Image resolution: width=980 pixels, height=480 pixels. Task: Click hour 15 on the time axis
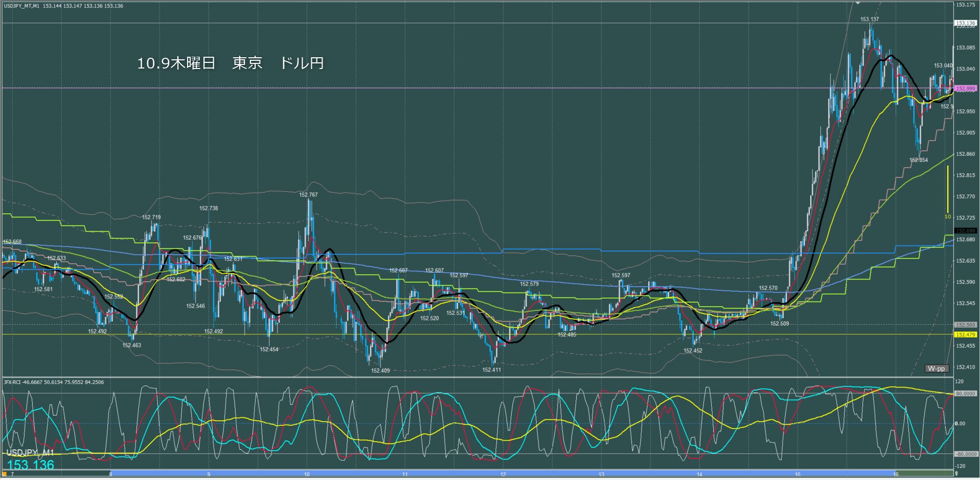[797, 474]
